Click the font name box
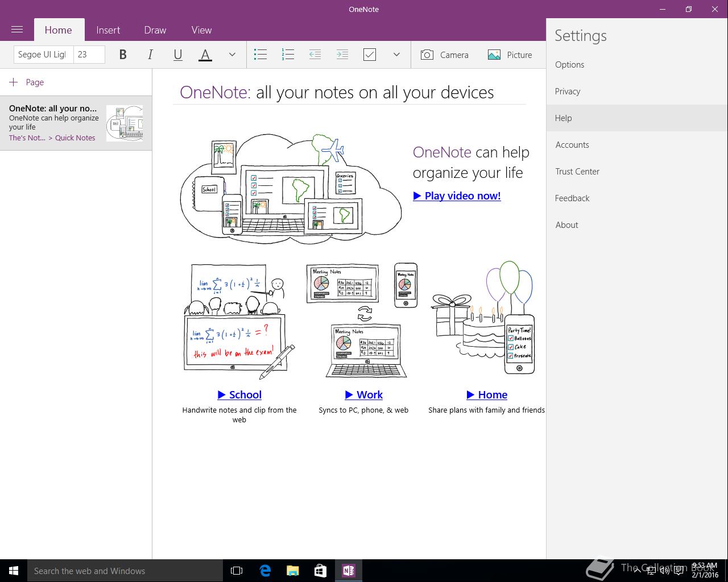728x582 pixels. point(43,55)
